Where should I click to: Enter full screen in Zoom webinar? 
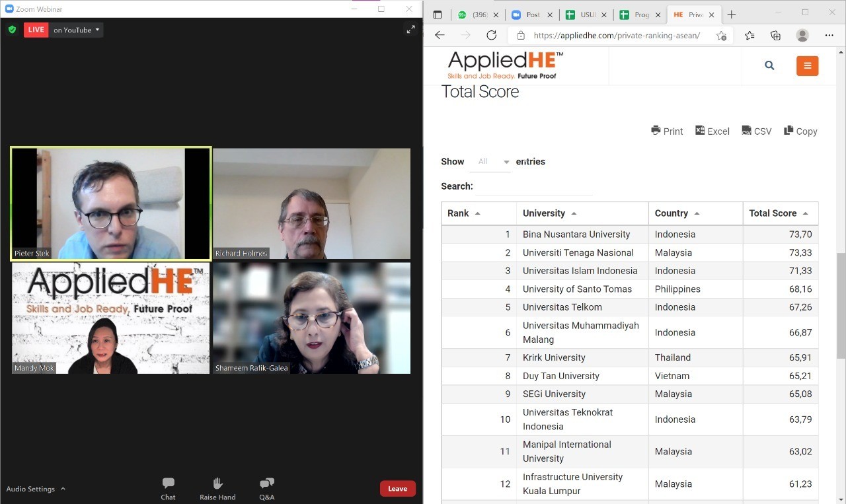[x=410, y=29]
